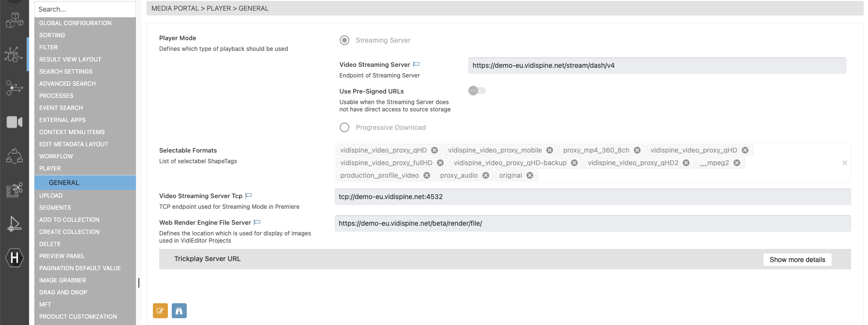Expand Trickplay Server URL section

tap(208, 259)
